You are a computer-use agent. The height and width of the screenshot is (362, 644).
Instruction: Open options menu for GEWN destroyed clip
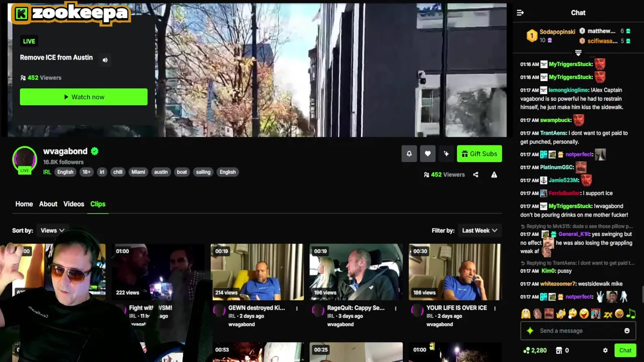click(297, 308)
